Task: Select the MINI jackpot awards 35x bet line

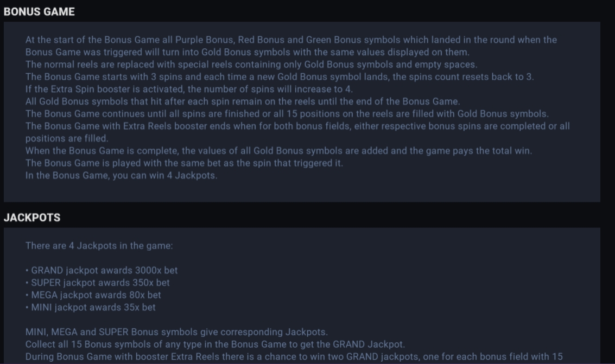Action: coord(91,308)
